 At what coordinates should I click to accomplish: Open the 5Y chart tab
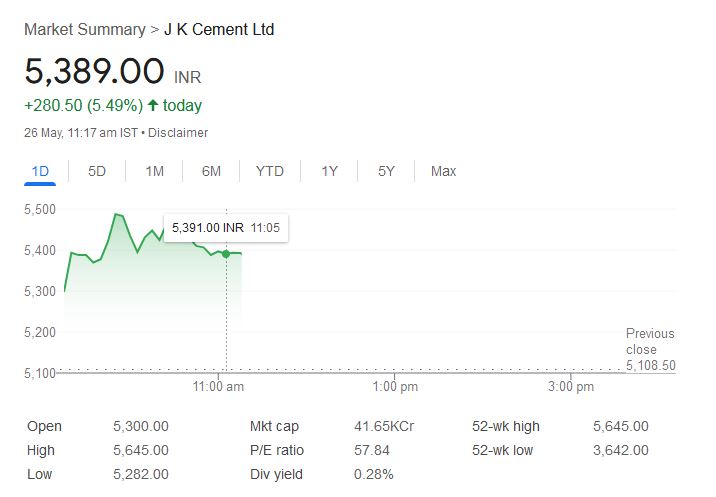(x=386, y=171)
